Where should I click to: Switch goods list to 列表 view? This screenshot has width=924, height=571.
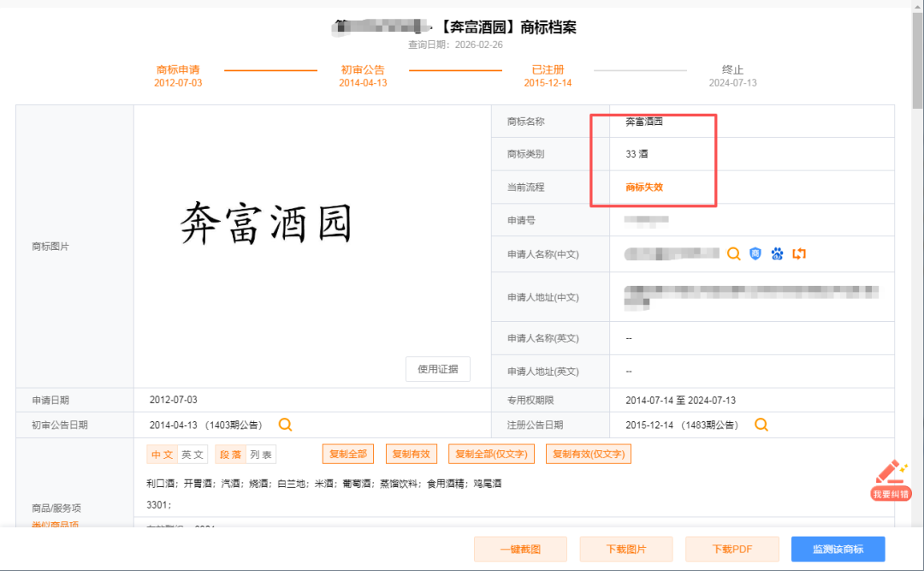click(261, 454)
